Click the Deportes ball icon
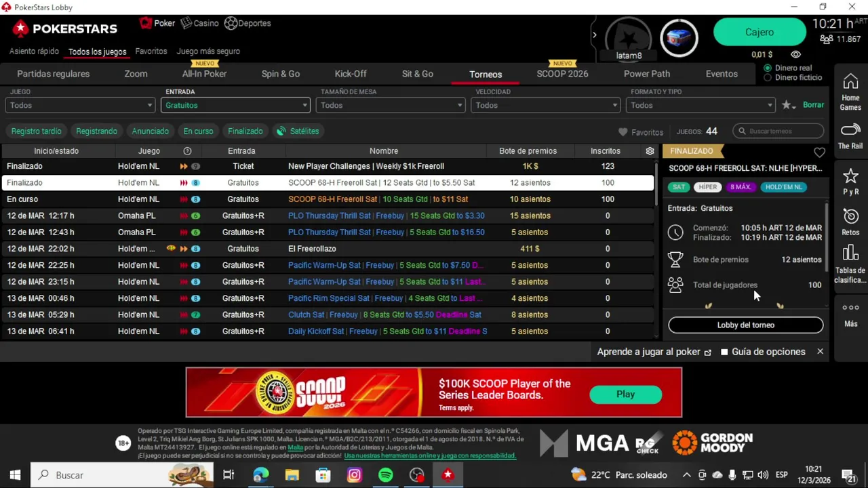 (231, 23)
